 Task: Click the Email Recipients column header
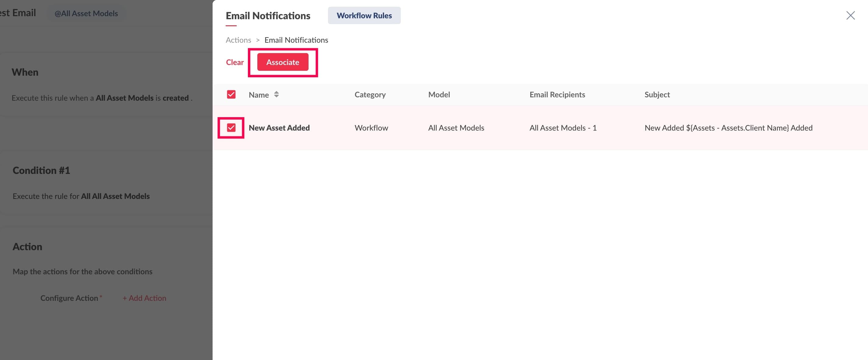[557, 95]
